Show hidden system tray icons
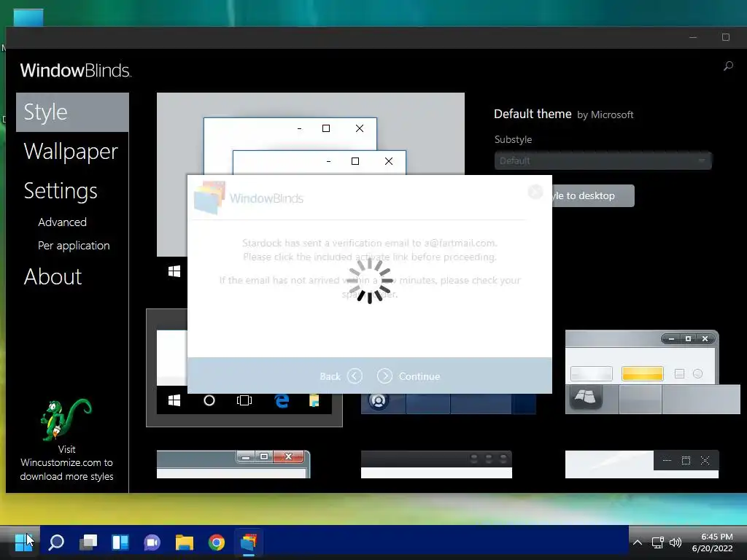The width and height of the screenshot is (747, 560). coord(638,542)
